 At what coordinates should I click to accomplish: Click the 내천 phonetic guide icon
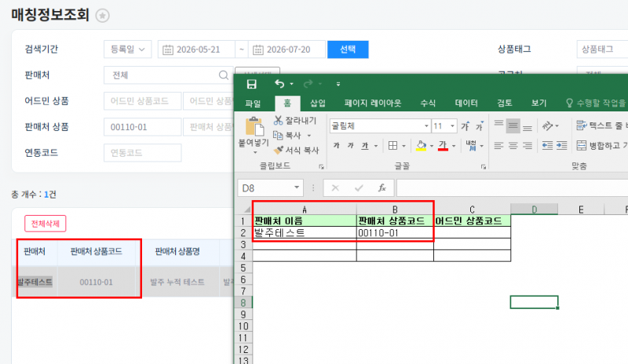click(x=472, y=146)
